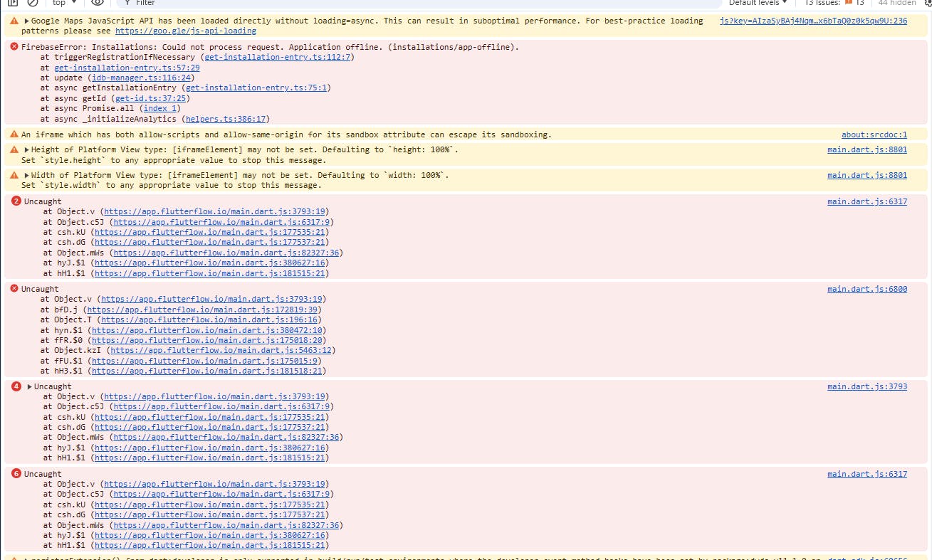Click the red badge showing 6 repeated Uncaught errors
The height and width of the screenshot is (560, 932).
16,474
